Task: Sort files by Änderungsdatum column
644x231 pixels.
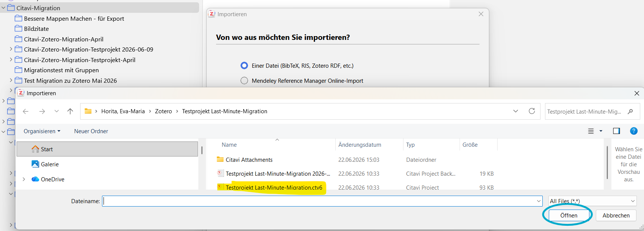Action: (359, 145)
